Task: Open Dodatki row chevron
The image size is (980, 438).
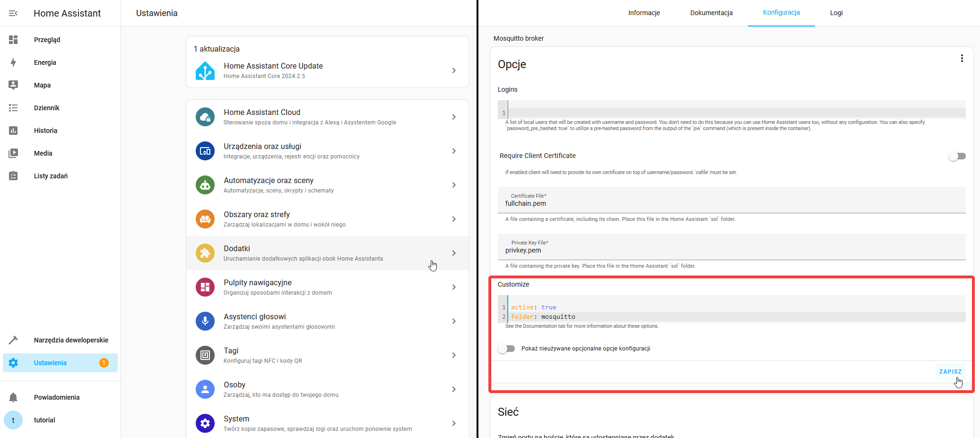Action: tap(454, 253)
